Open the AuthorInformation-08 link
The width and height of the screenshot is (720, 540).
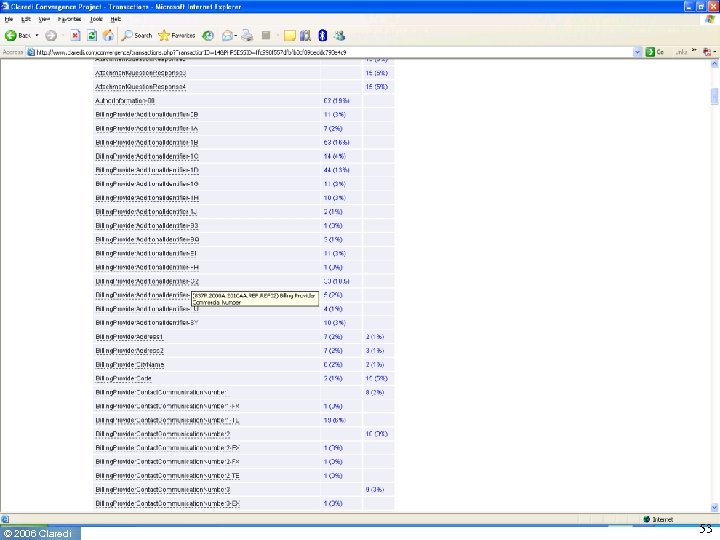125,101
